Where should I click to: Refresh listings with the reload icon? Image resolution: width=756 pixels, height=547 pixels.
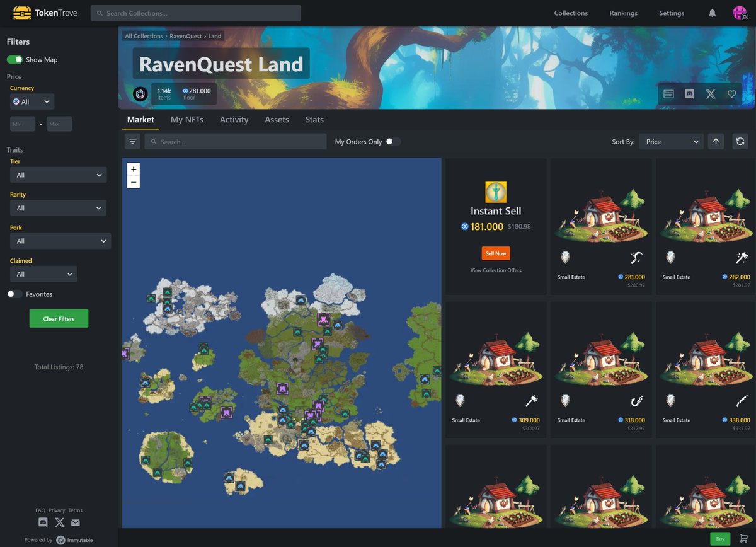[740, 142]
